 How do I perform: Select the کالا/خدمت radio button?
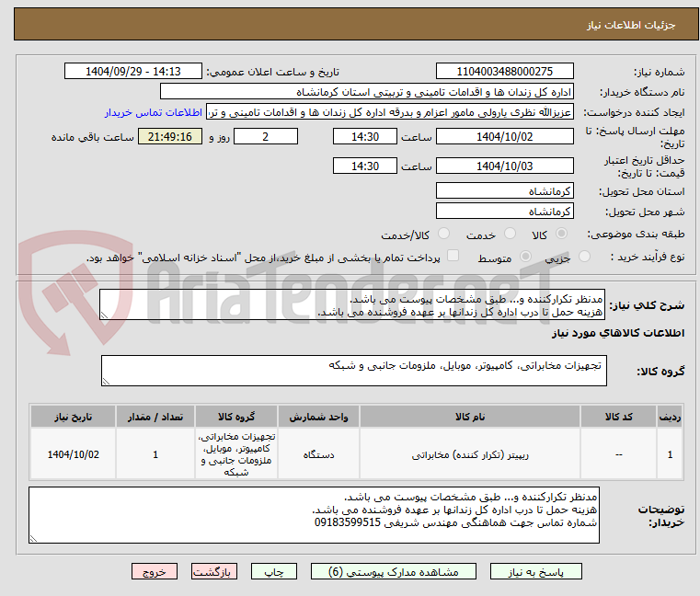[x=443, y=234]
